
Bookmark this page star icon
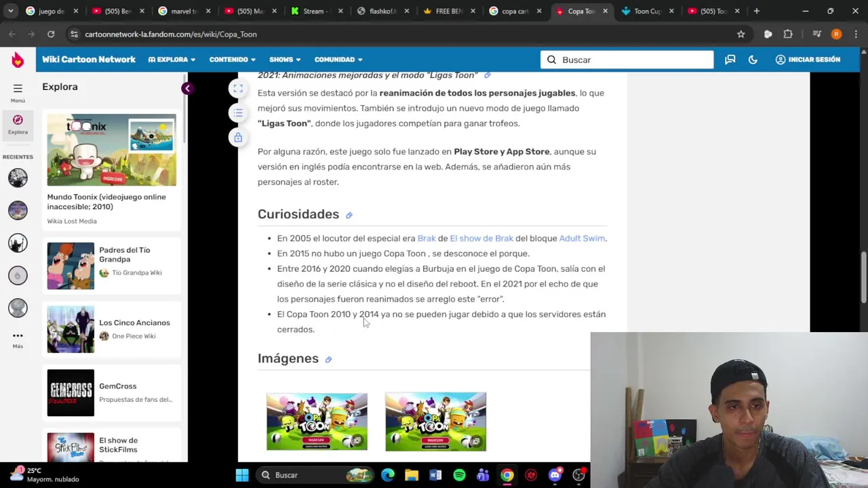pyautogui.click(x=741, y=34)
